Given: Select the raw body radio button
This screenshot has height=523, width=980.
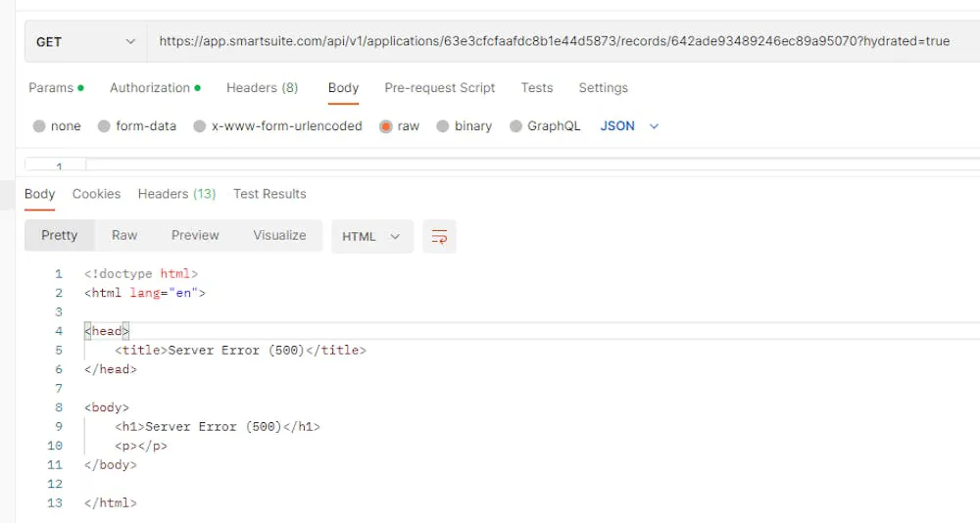Looking at the screenshot, I should coord(385,126).
